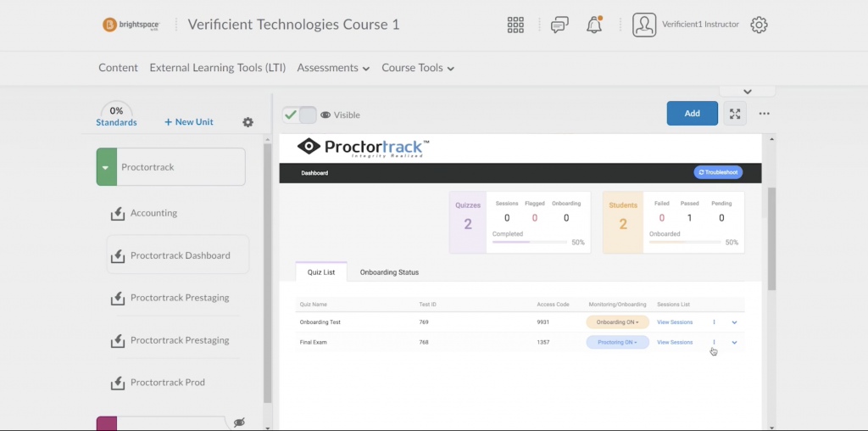Open the Content navigation item

point(118,68)
